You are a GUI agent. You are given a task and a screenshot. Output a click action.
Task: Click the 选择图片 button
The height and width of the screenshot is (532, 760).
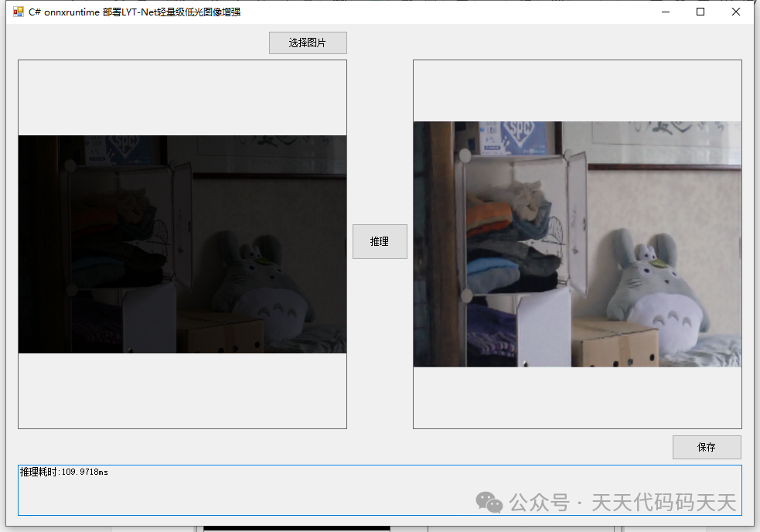coord(308,43)
